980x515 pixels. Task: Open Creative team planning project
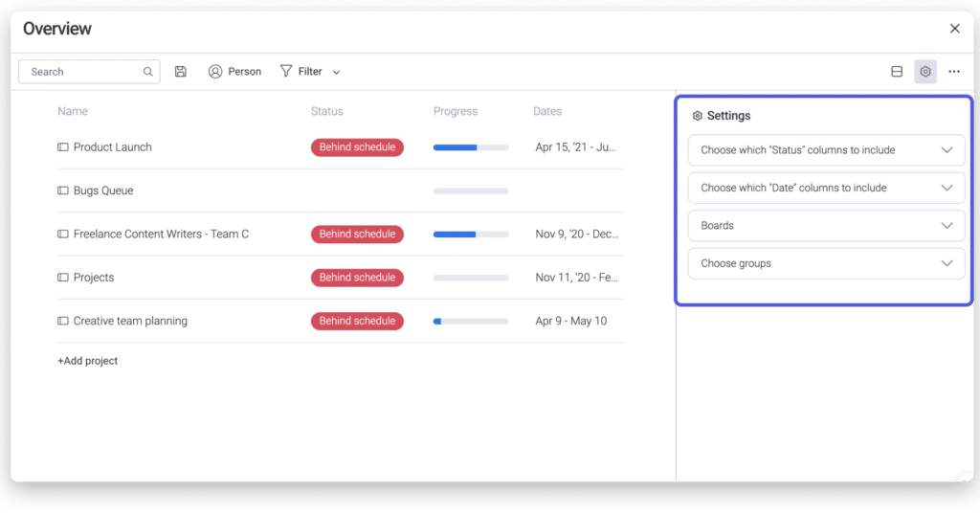(130, 321)
